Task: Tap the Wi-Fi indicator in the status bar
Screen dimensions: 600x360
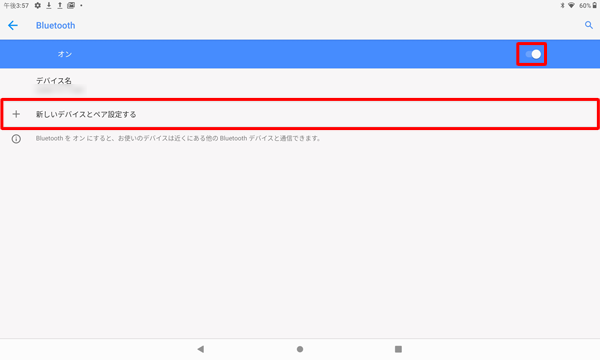Action: pos(571,5)
